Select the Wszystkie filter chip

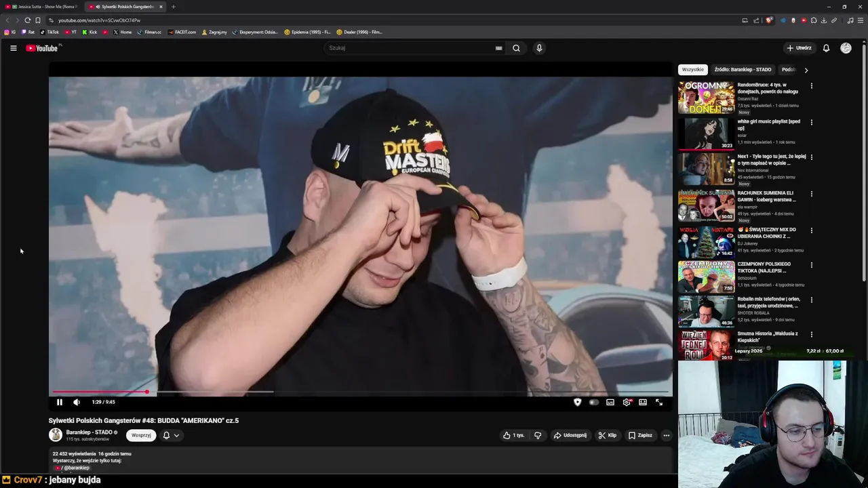point(692,69)
